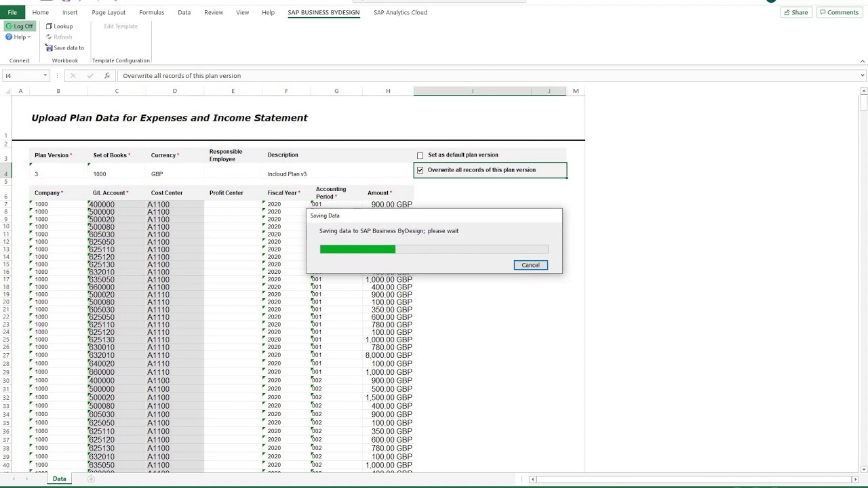Viewport: 868px width, 488px height.
Task: Click inside the formula bar text
Action: (x=182, y=76)
